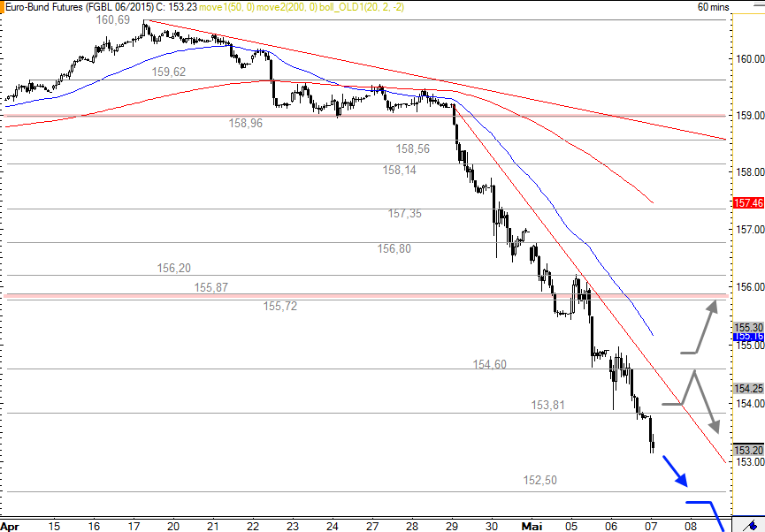The image size is (765, 532).
Task: Click date 07 on the time axis
Action: pyautogui.click(x=651, y=527)
